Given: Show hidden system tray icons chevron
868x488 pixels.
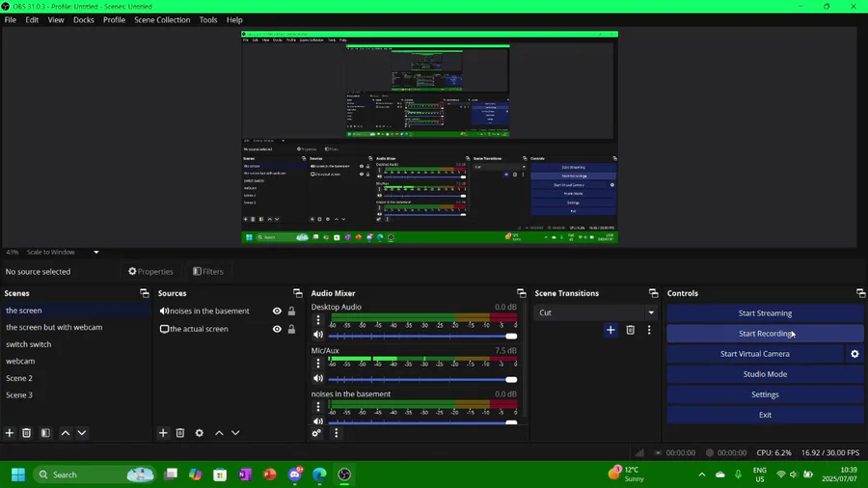Looking at the screenshot, I should pyautogui.click(x=702, y=474).
